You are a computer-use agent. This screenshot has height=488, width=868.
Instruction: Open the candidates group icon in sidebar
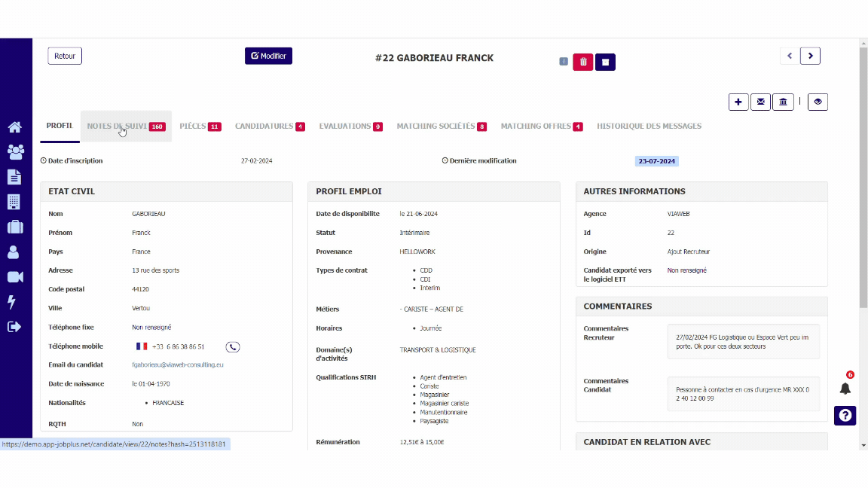click(x=15, y=151)
